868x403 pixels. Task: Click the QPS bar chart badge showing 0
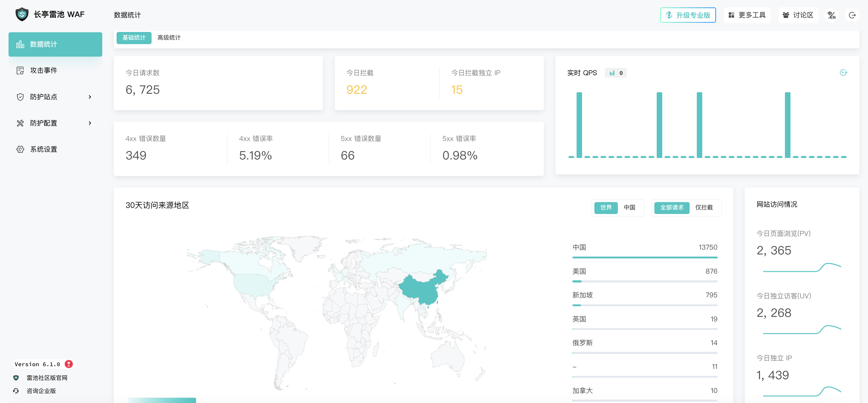(x=616, y=73)
